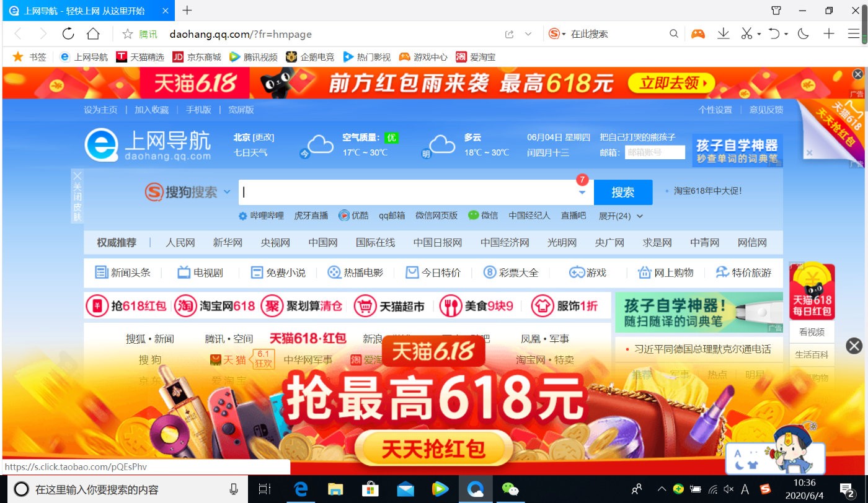Click the '设为主页' link
This screenshot has height=503, width=868.
[x=100, y=110]
